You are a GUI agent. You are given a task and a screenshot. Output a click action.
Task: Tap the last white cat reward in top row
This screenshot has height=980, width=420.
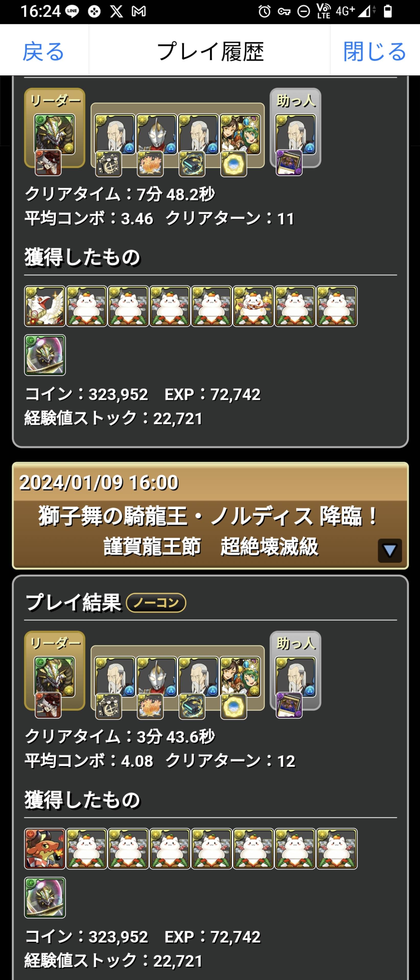(x=337, y=306)
